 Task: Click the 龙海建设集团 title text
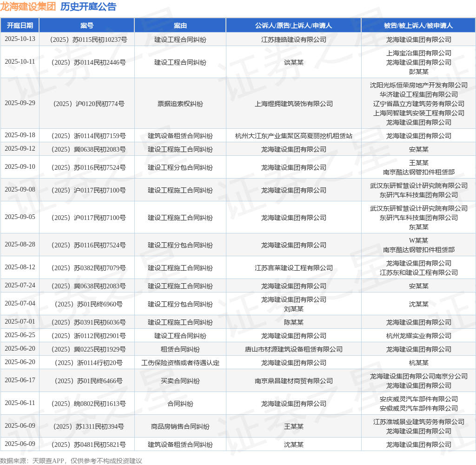[x=28, y=7]
